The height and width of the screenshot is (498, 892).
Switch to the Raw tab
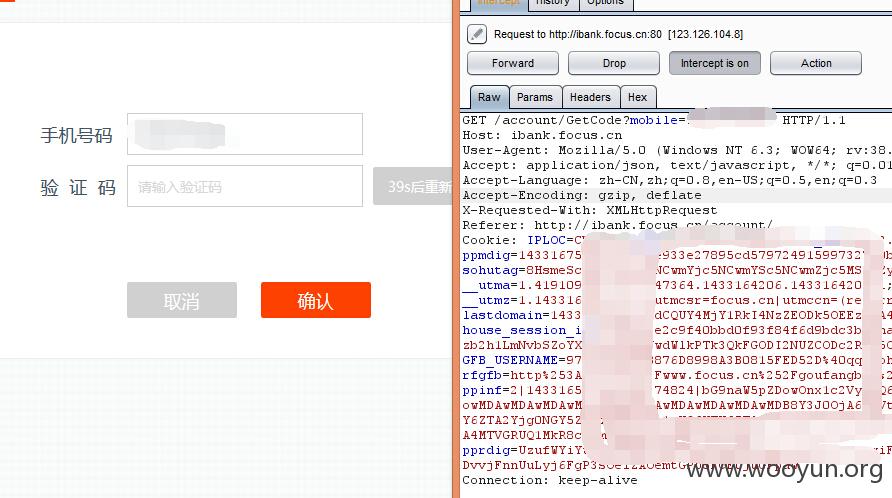point(489,97)
